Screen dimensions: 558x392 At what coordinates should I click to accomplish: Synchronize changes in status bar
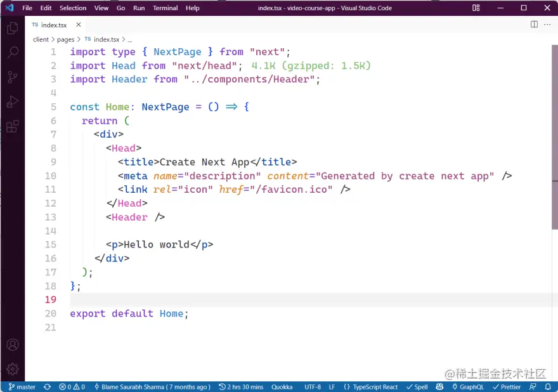47,387
